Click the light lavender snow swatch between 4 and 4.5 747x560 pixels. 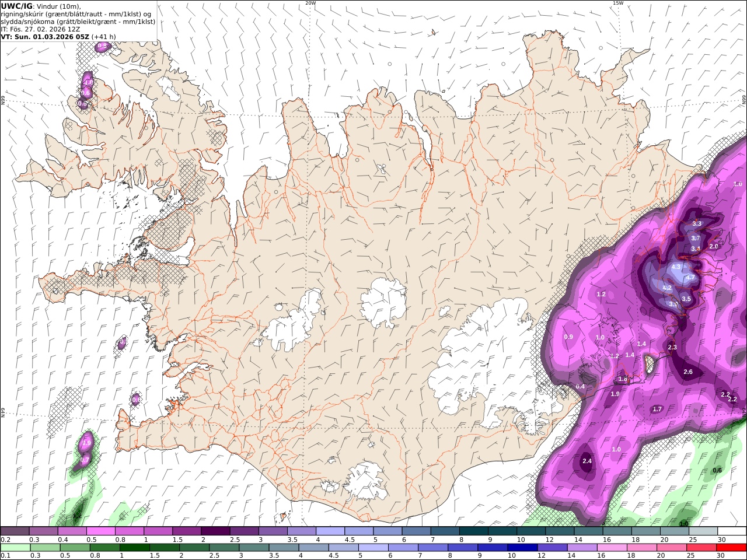330,531
